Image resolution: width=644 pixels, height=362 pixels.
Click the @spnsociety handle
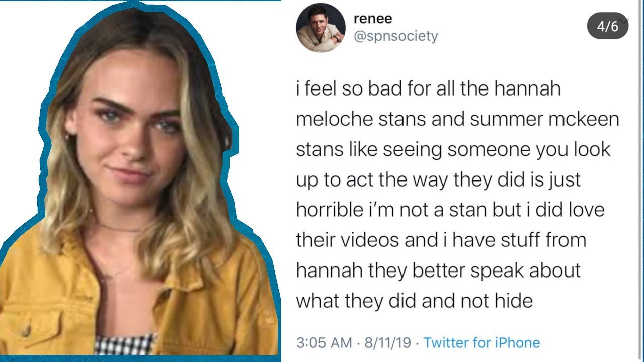tap(396, 36)
